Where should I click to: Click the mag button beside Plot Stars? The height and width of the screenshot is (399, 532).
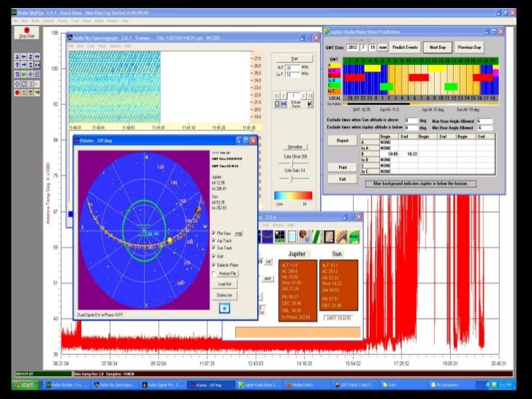pos(239,233)
